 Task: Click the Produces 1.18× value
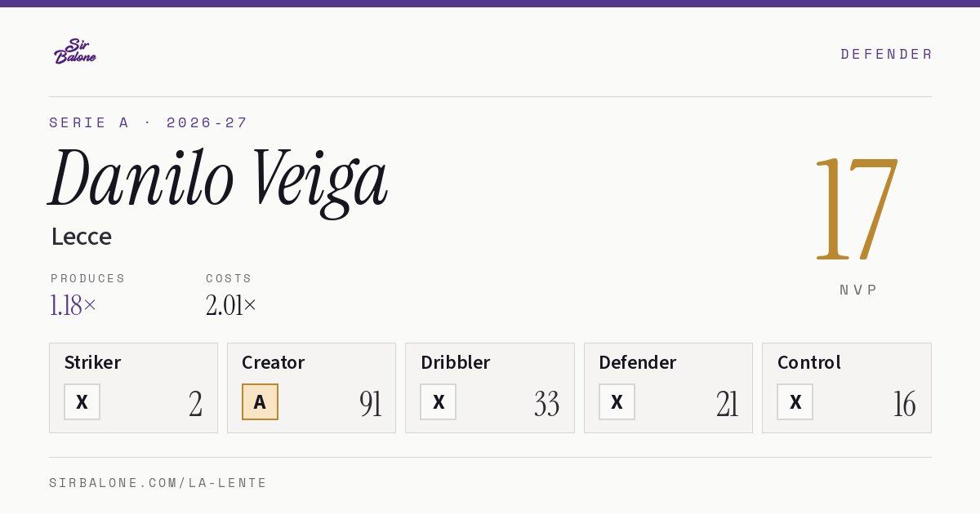click(x=73, y=306)
